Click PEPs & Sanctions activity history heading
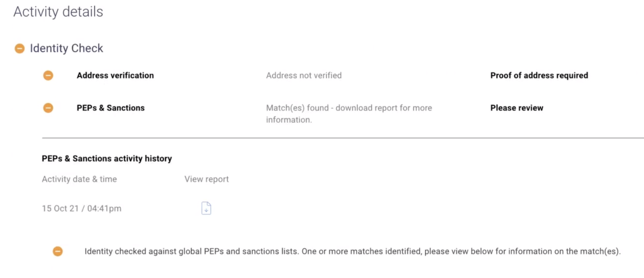Screen dimensions: 644x278 pyautogui.click(x=107, y=159)
